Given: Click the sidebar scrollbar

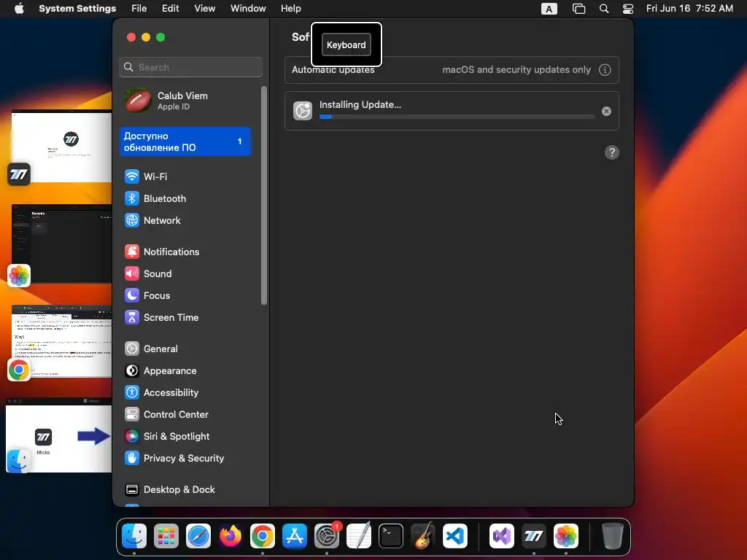Looking at the screenshot, I should [x=264, y=195].
